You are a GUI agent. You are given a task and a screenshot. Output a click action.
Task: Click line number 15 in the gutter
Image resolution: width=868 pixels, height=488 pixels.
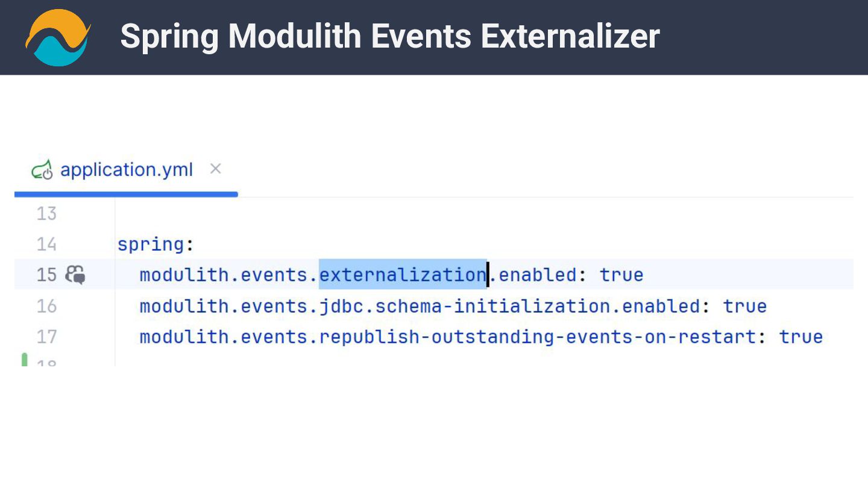(46, 275)
